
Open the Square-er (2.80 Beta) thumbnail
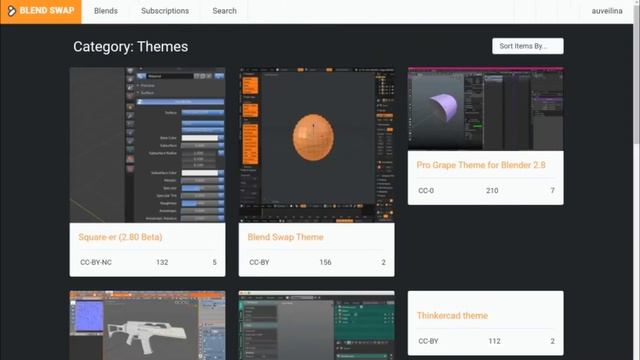pos(147,145)
